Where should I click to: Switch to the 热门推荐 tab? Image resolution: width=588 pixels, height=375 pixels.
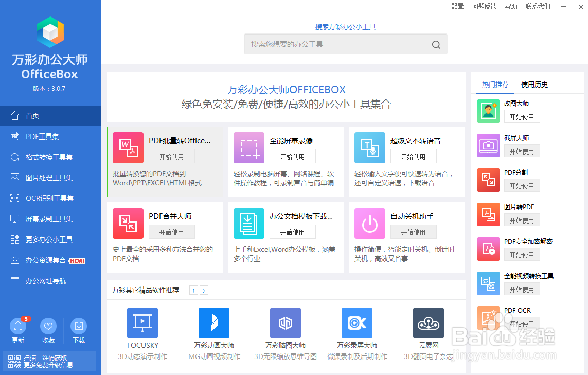[495, 85]
